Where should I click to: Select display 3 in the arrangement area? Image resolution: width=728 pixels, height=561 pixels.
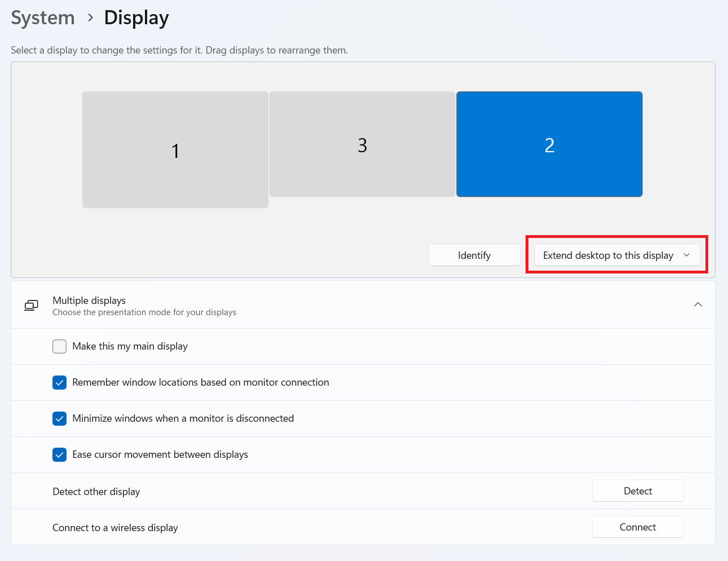coord(362,144)
